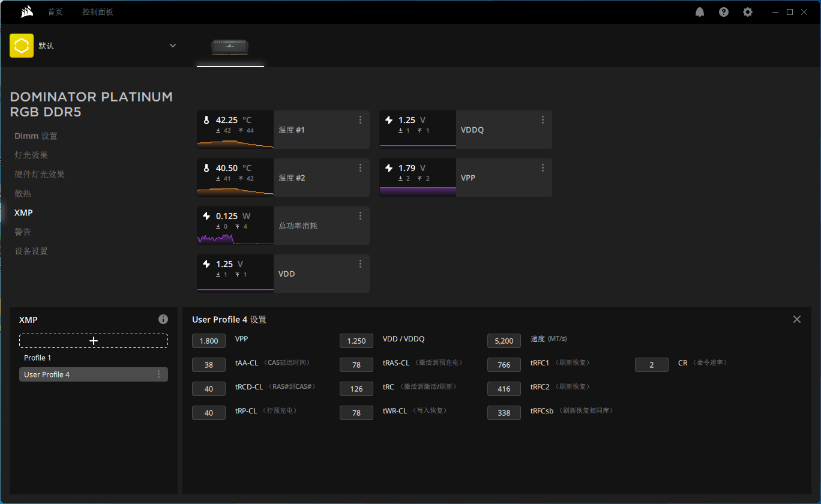Select Profile 1 in XMP list
The width and height of the screenshot is (821, 504).
[38, 358]
